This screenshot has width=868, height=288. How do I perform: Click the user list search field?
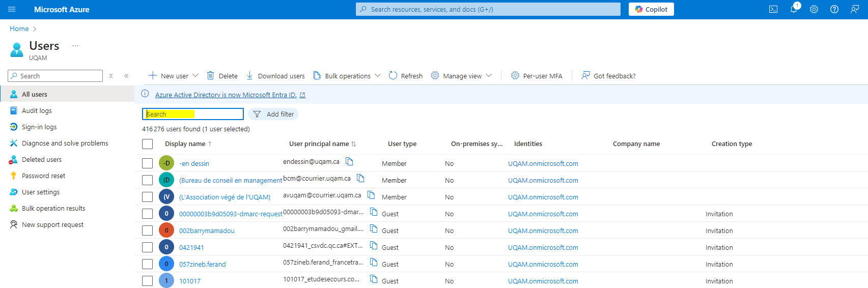(192, 114)
